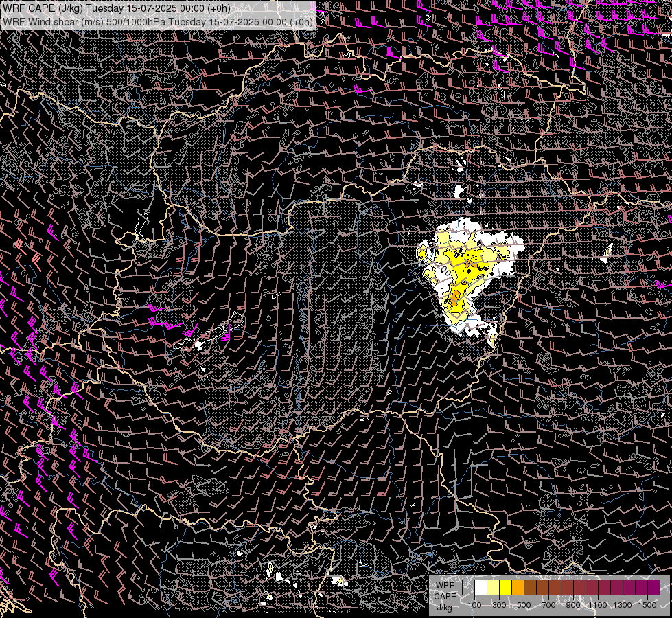
Task: Click the bright yellow CAPE legend swatch
Action: tap(505, 587)
